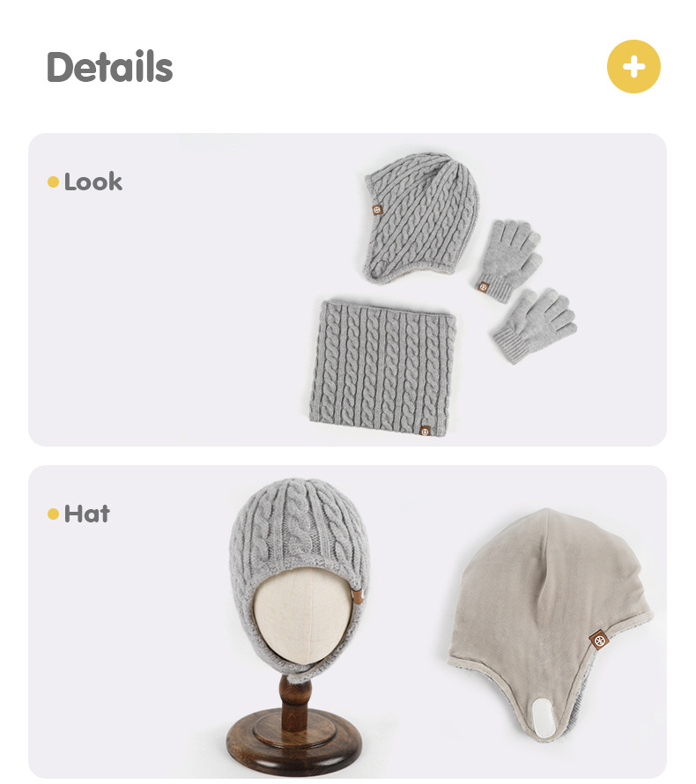Select the lower gray glove without a tag
The image size is (696, 784).
535,324
